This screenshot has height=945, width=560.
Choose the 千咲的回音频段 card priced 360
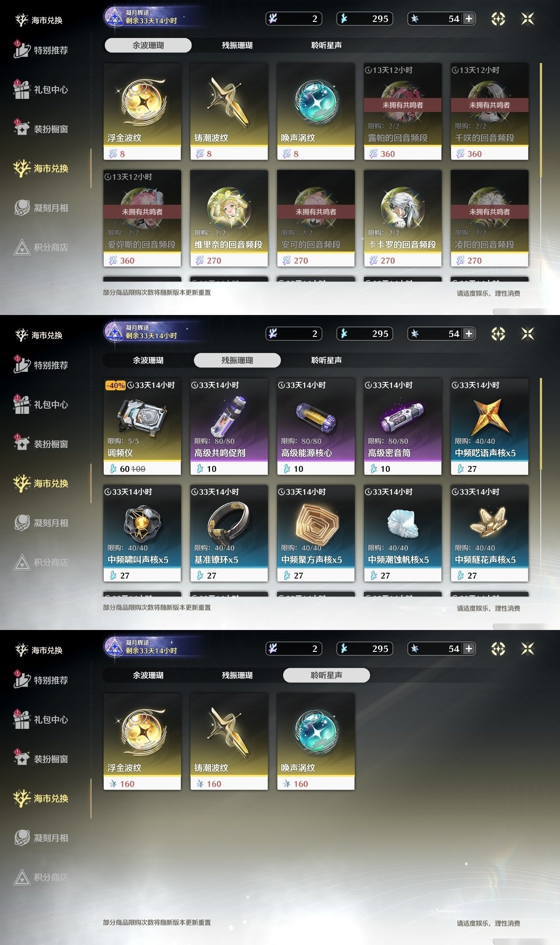tap(490, 112)
